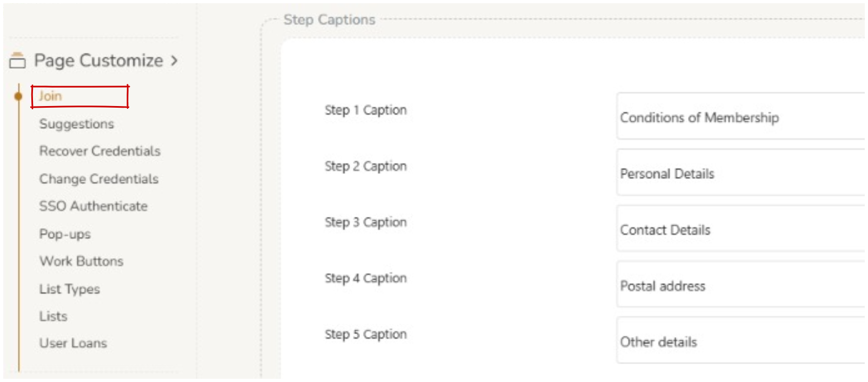Viewport: 868px width, 382px height.
Task: Open List Types page
Action: click(x=69, y=289)
